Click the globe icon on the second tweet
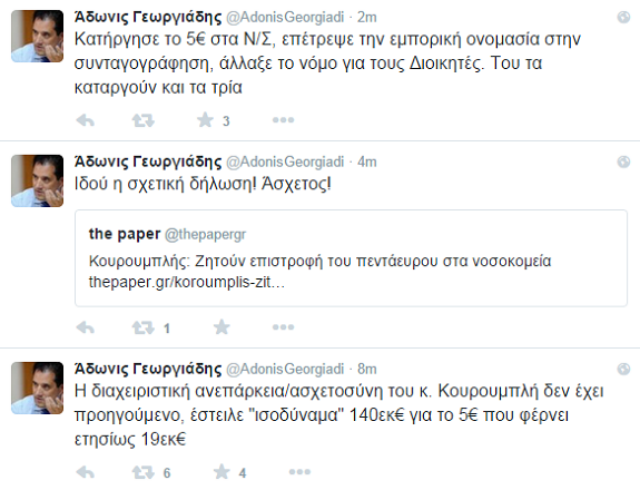Image resolution: width=640 pixels, height=490 pixels. 623,161
